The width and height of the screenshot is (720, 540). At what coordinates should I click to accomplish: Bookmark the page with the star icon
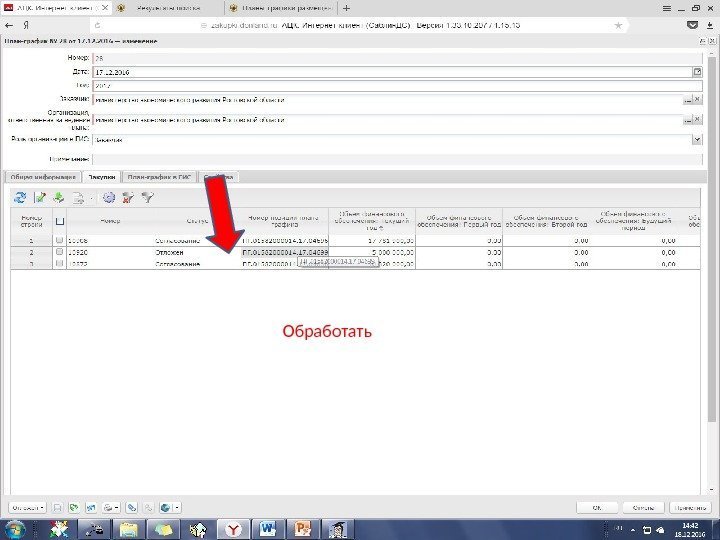619,25
